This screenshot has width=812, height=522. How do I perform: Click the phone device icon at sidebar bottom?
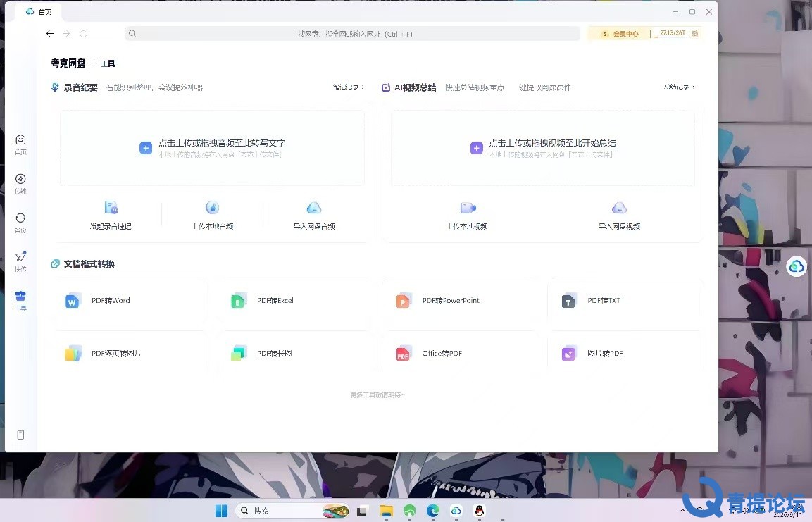(x=20, y=435)
